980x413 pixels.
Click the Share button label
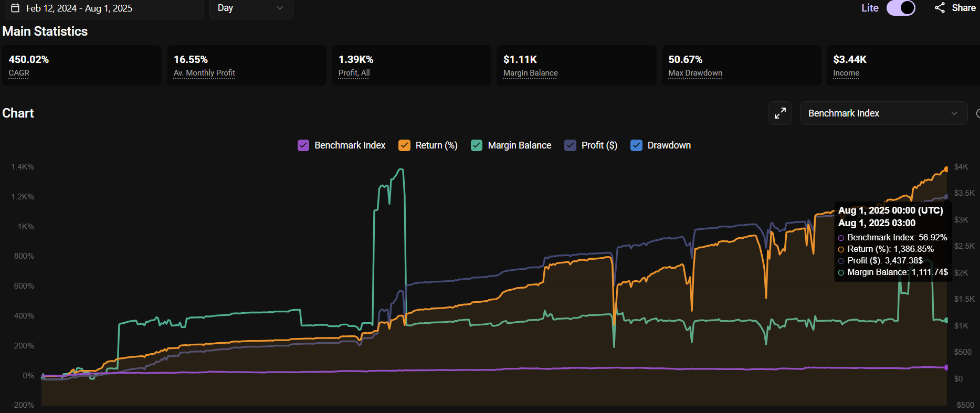tap(964, 8)
